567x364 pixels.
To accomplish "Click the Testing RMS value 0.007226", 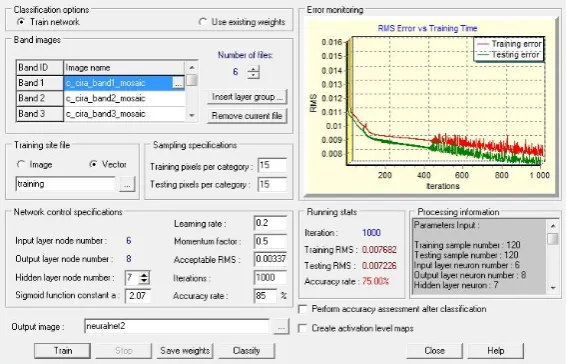I will [x=379, y=266].
